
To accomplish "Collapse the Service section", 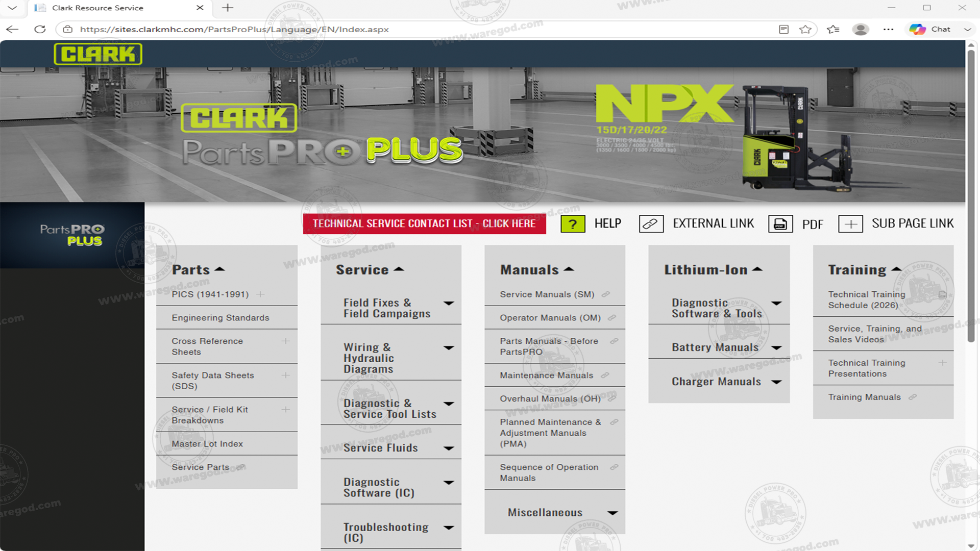I will pos(399,269).
